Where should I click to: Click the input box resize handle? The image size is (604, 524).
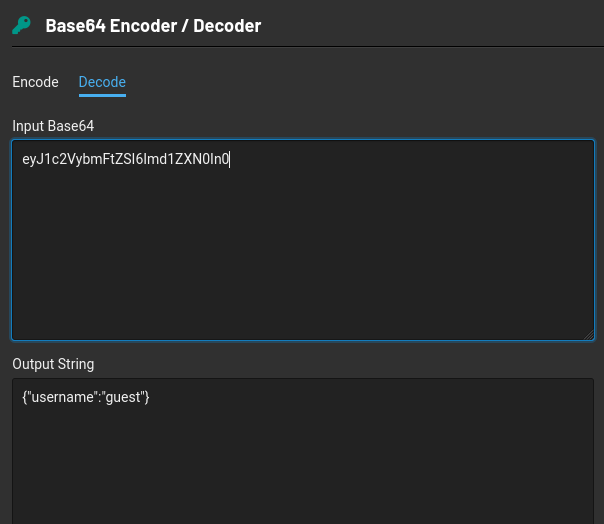click(589, 335)
